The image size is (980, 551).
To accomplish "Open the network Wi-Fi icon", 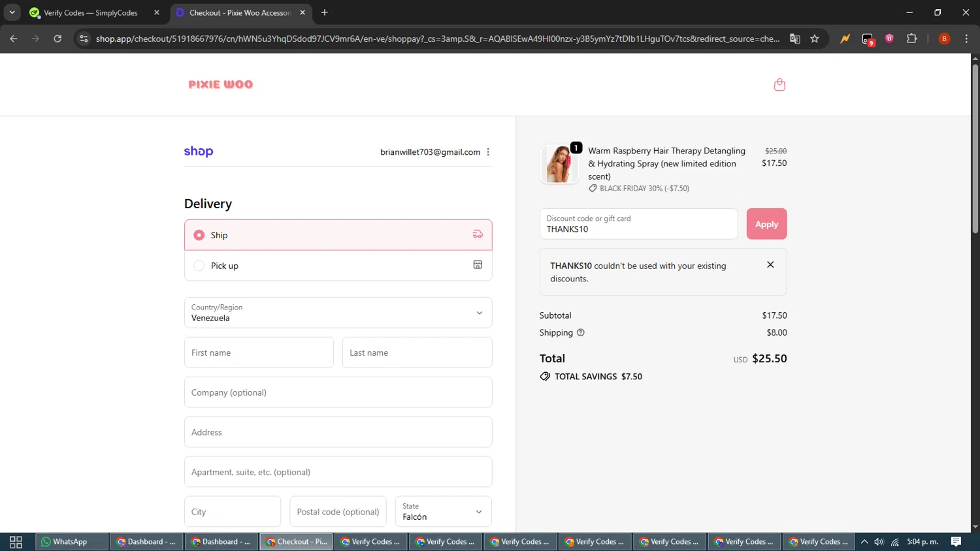I will [895, 542].
